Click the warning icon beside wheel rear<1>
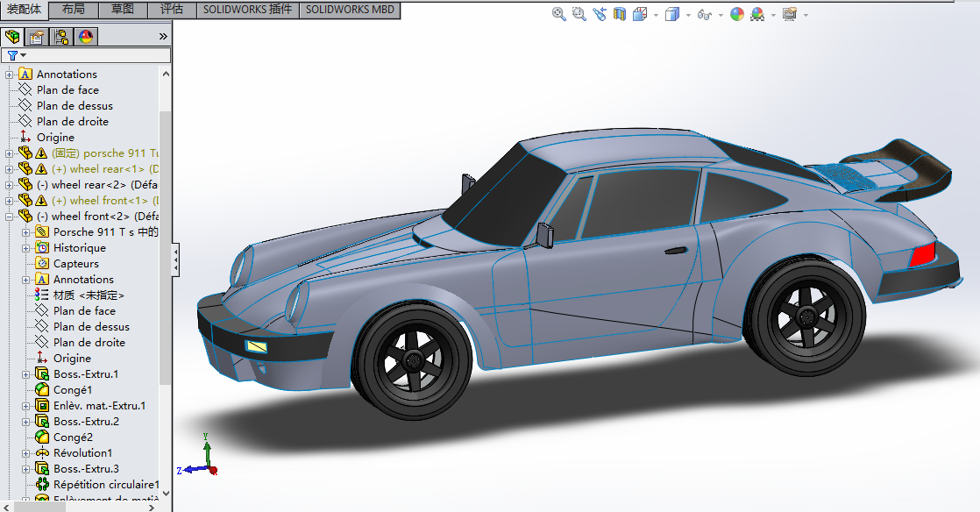Viewport: 980px width, 512px height. tap(41, 169)
